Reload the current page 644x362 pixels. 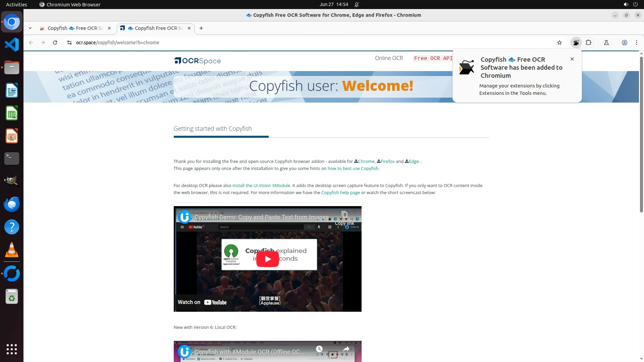tap(55, 43)
